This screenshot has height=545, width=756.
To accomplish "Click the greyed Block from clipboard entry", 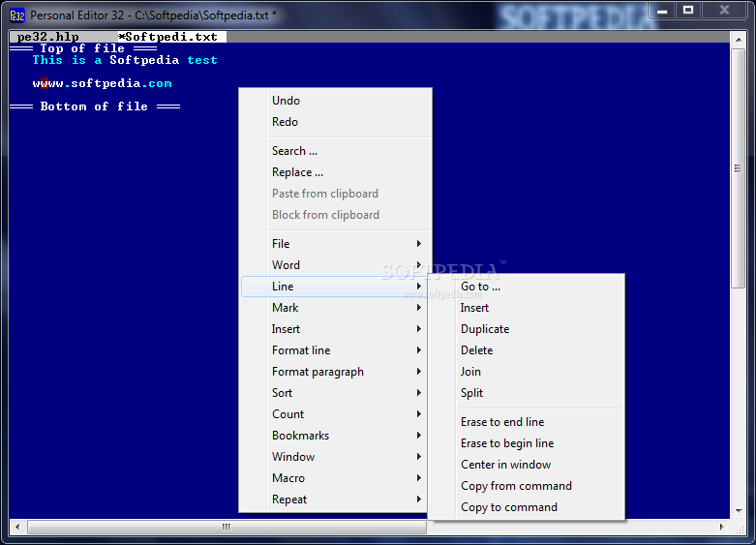I will coord(336,215).
